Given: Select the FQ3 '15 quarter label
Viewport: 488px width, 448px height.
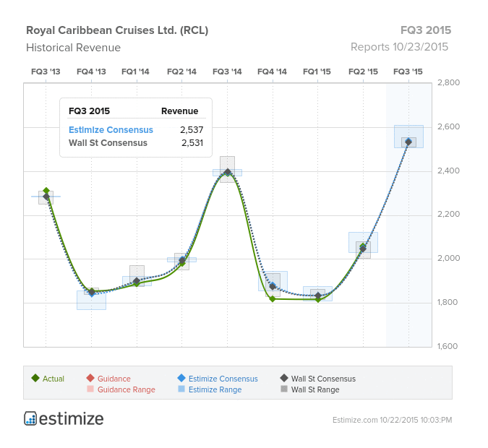Looking at the screenshot, I should coord(408,72).
